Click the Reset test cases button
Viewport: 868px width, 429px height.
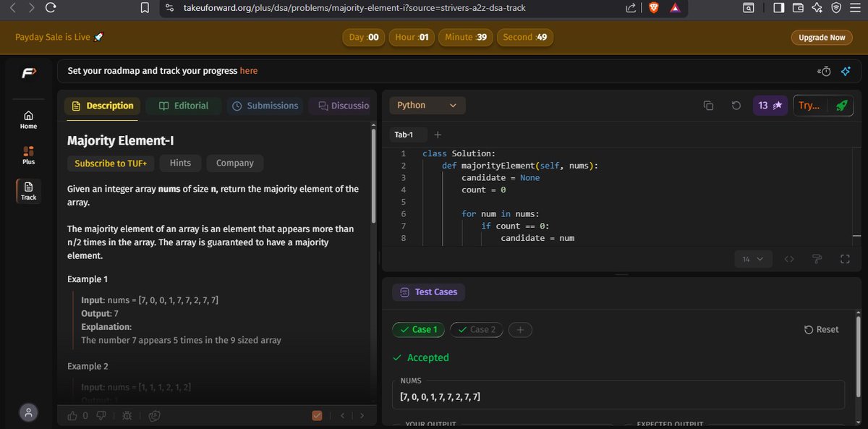pos(821,330)
